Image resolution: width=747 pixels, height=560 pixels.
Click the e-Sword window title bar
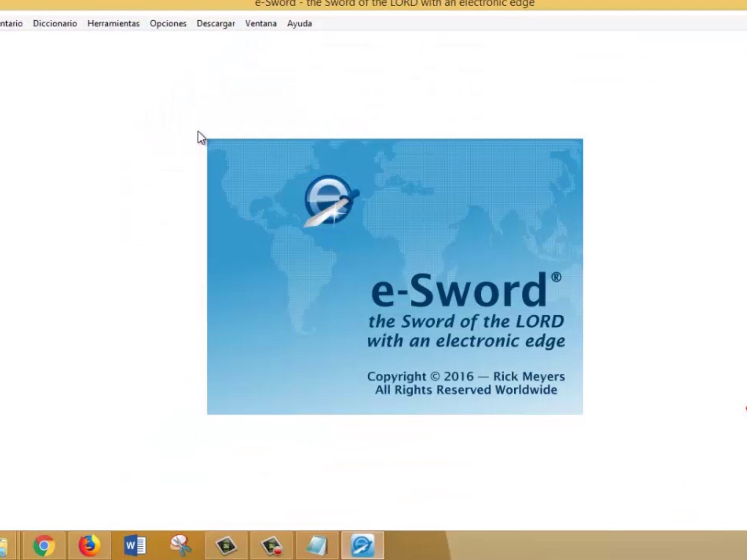[x=394, y=4]
